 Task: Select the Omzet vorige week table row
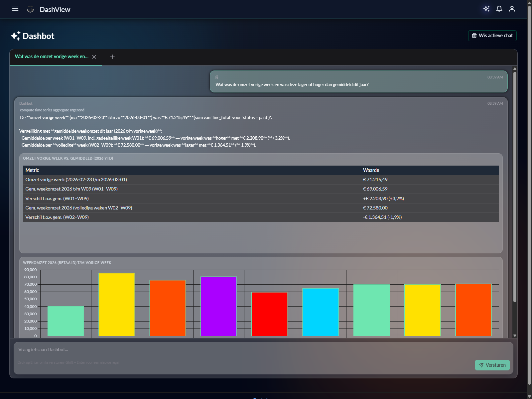(261, 180)
